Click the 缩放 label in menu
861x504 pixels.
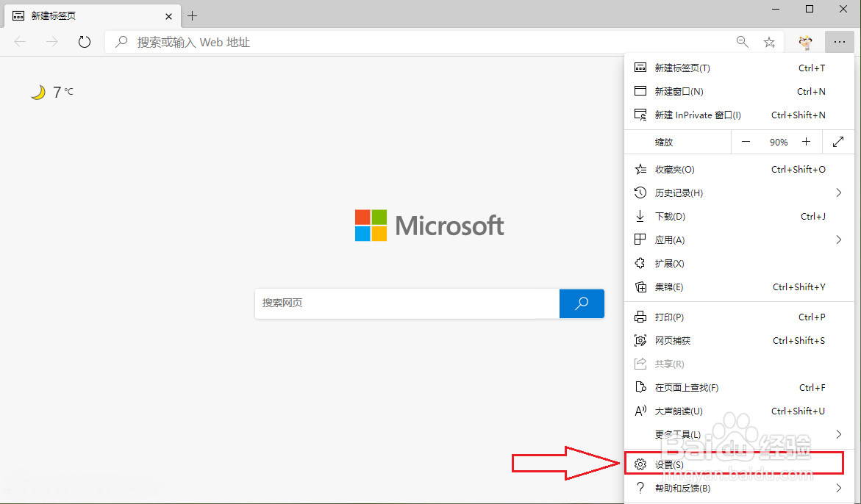pyautogui.click(x=664, y=142)
